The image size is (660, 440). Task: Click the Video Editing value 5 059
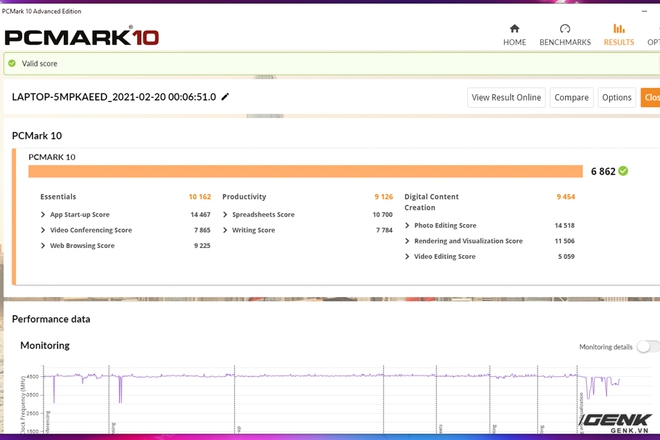pos(566,256)
